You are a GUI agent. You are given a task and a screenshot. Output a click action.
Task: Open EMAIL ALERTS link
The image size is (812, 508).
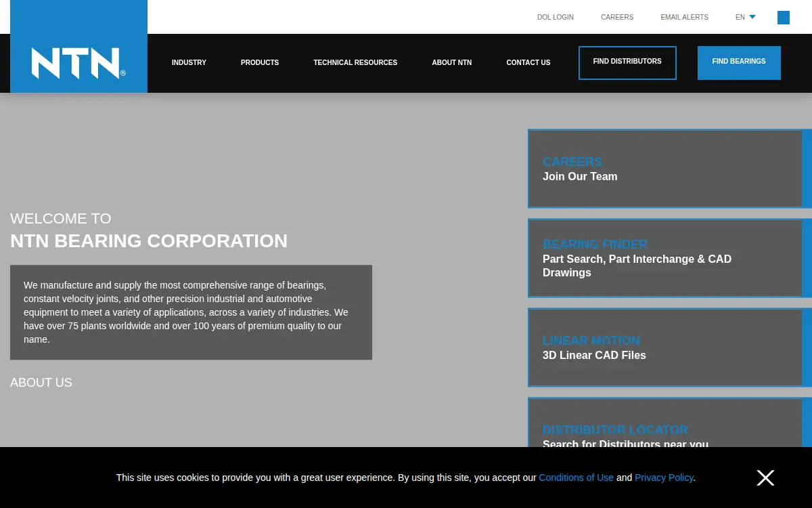tap(684, 17)
